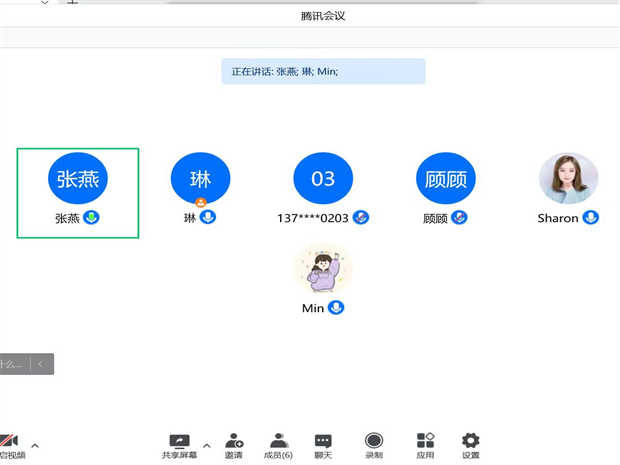Click 顾顾's muted microphone icon
The height and width of the screenshot is (465, 620).
coord(459,217)
